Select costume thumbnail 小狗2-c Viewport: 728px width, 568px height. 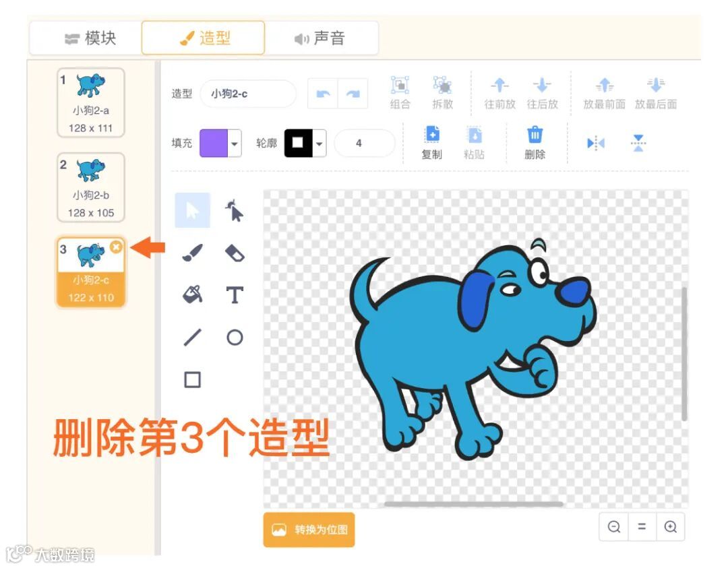[91, 272]
